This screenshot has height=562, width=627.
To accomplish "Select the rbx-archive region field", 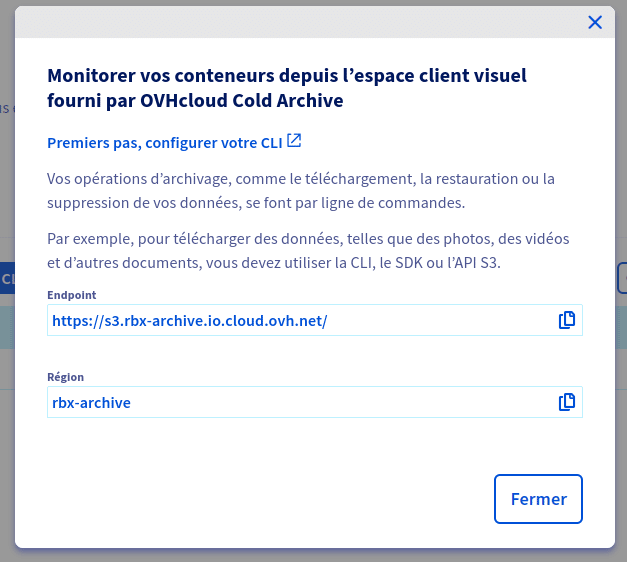I will (x=315, y=402).
